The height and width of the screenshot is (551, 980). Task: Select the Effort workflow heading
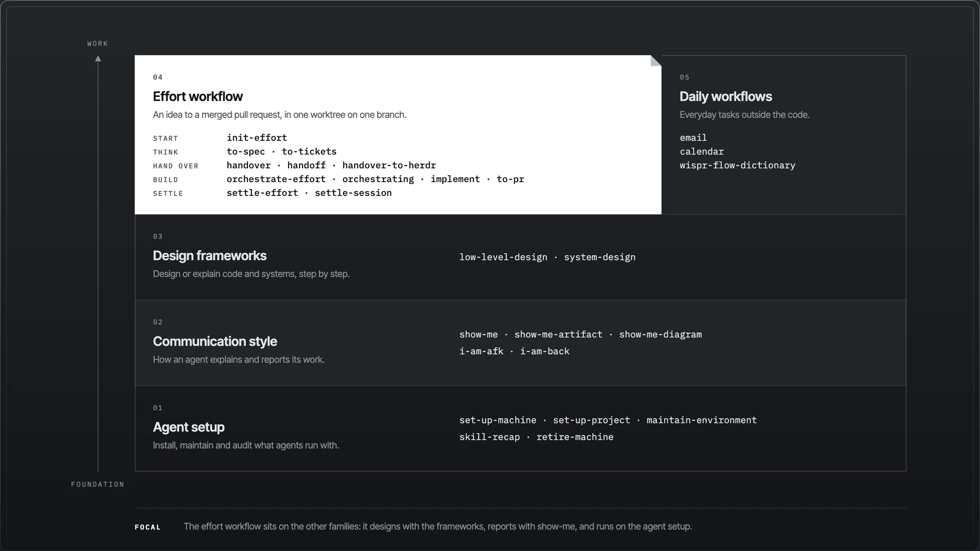click(198, 96)
